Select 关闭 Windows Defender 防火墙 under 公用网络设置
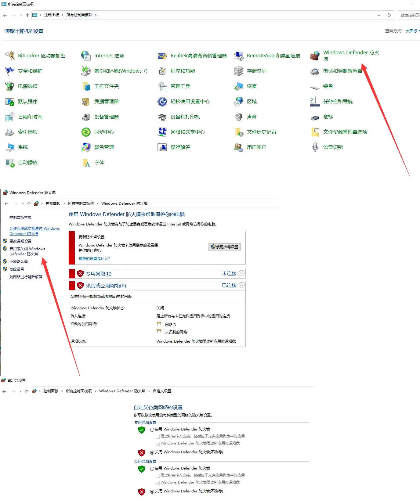420x504 pixels. point(152,491)
